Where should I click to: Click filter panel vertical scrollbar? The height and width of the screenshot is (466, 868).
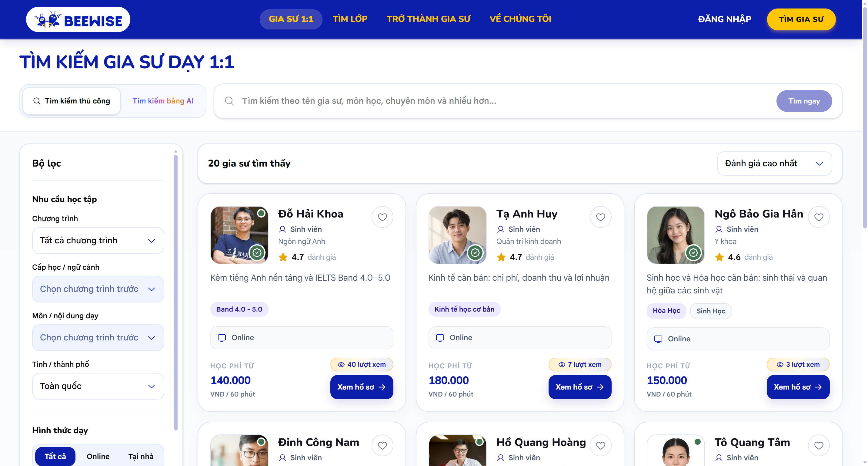pos(175,292)
